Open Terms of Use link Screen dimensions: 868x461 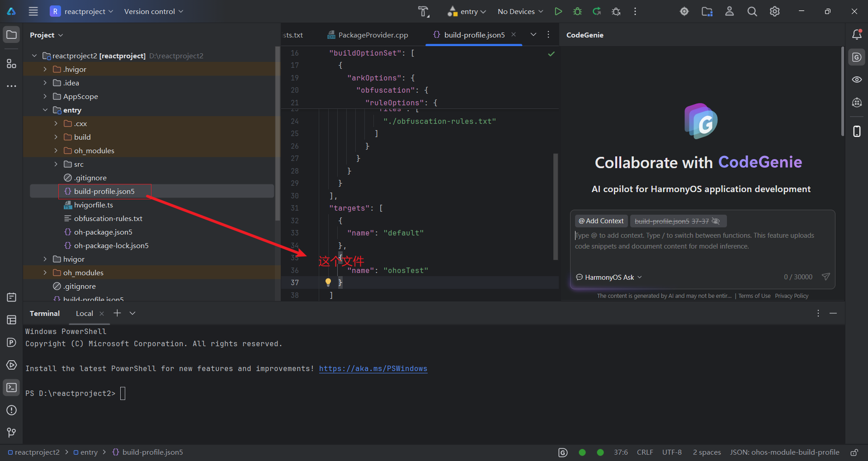(x=755, y=296)
